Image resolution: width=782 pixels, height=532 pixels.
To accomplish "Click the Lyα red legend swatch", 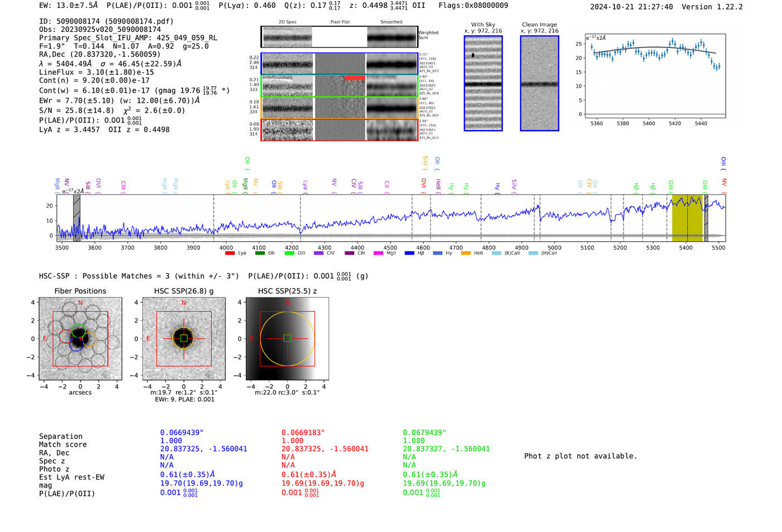I will click(x=230, y=253).
